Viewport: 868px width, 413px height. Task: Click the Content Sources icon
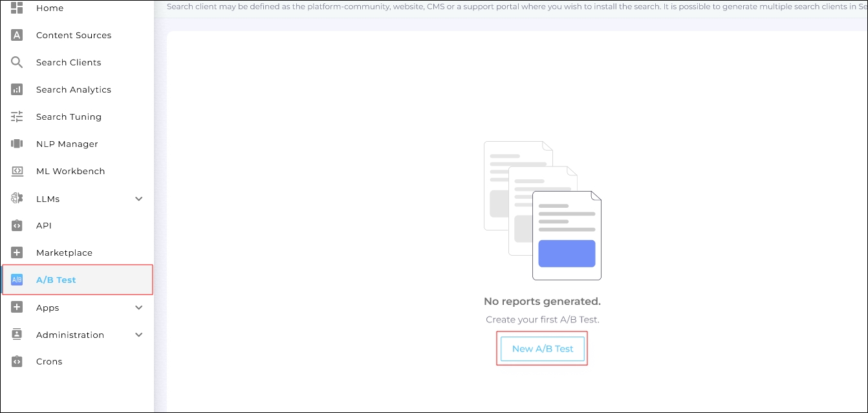17,35
